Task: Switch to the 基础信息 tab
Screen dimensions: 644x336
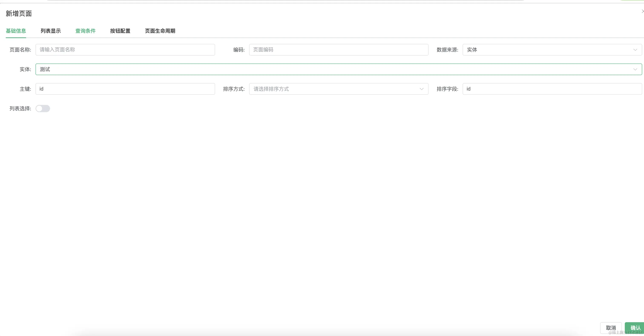Action: point(16,31)
